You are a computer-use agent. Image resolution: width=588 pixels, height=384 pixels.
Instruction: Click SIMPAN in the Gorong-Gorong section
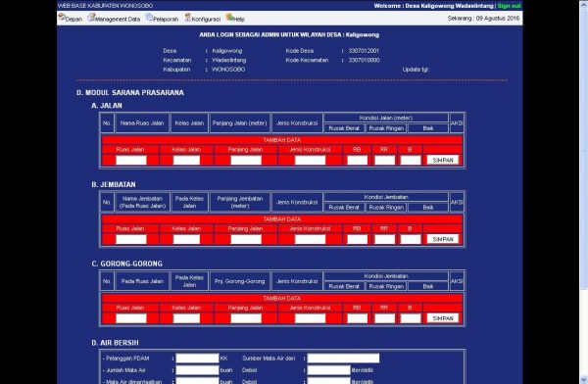coord(443,318)
